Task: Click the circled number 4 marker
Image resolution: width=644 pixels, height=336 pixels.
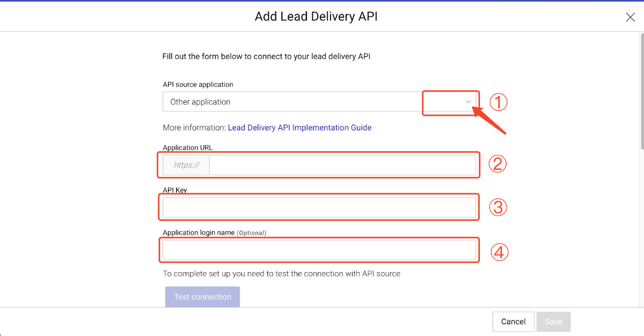Action: coord(499,252)
